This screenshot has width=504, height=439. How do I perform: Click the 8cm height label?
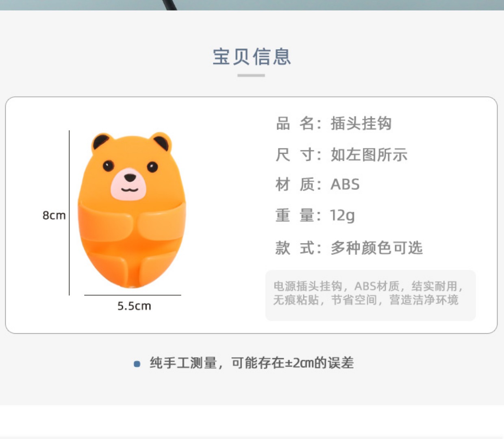[x=54, y=215]
